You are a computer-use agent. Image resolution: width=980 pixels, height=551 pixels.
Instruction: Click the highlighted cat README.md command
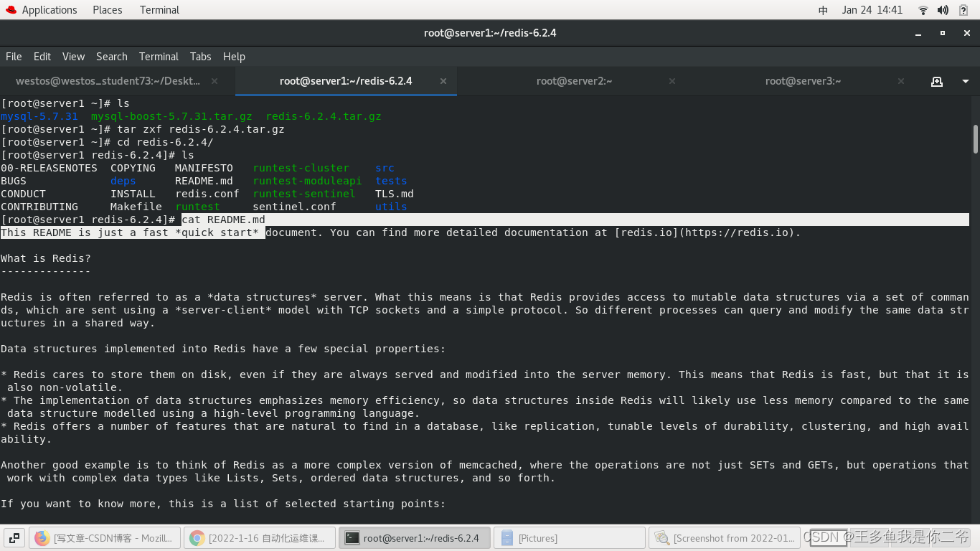click(223, 220)
